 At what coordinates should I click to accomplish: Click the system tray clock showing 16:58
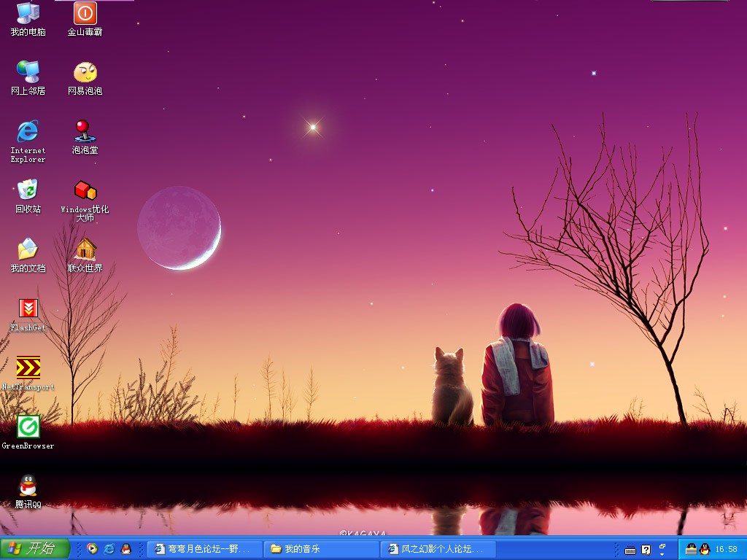pyautogui.click(x=726, y=549)
